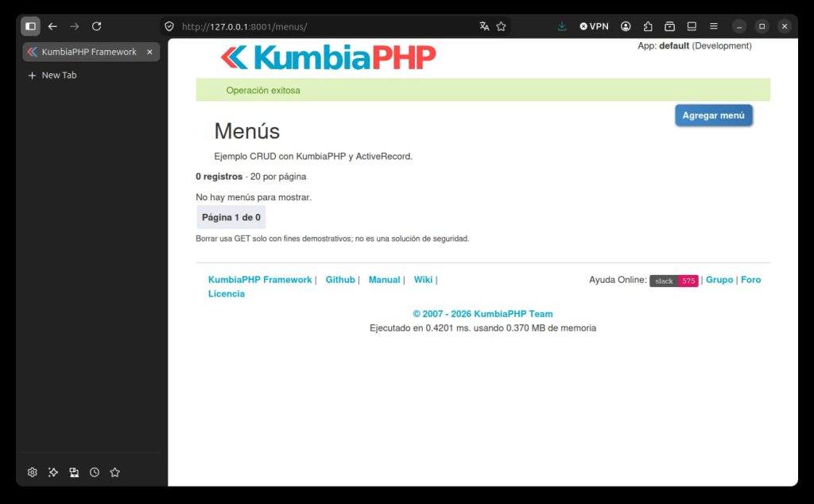
Task: Click the 0 registros count text
Action: (x=219, y=176)
